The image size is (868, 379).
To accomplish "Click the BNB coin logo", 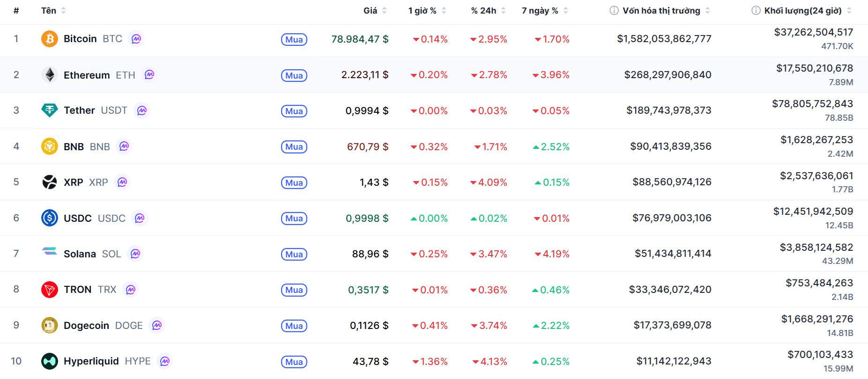I will (50, 146).
